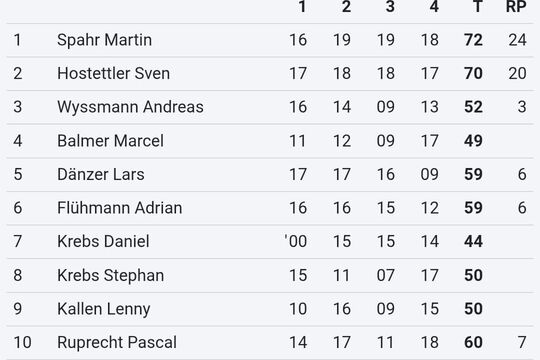
Task: Click the column header 3
Action: (390, 7)
